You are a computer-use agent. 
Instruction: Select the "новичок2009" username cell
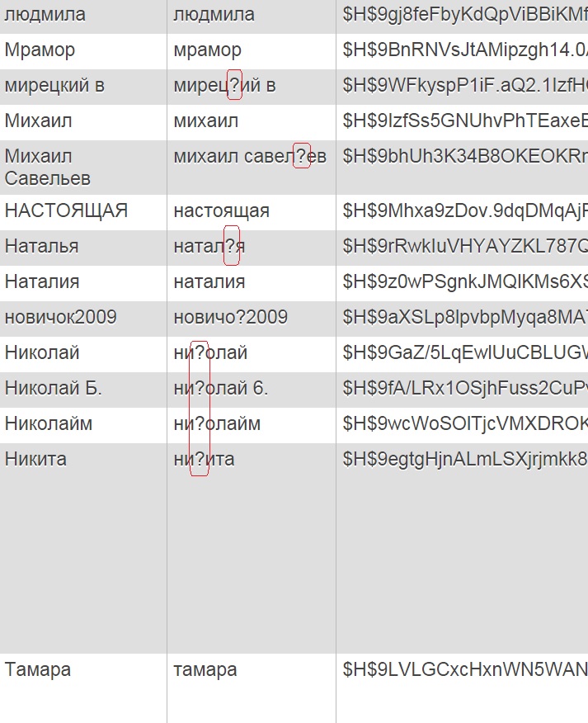point(61,317)
